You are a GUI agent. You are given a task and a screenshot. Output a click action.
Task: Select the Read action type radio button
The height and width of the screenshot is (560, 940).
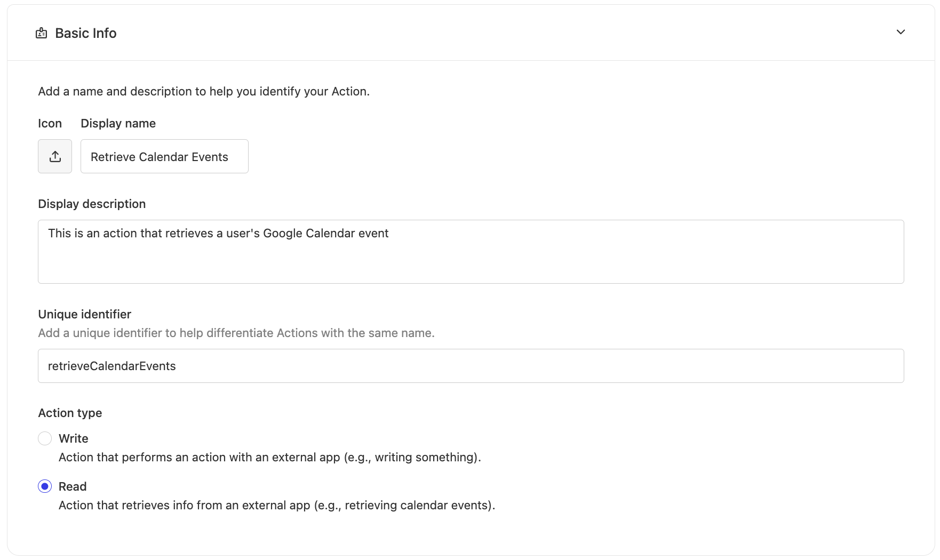click(x=45, y=486)
